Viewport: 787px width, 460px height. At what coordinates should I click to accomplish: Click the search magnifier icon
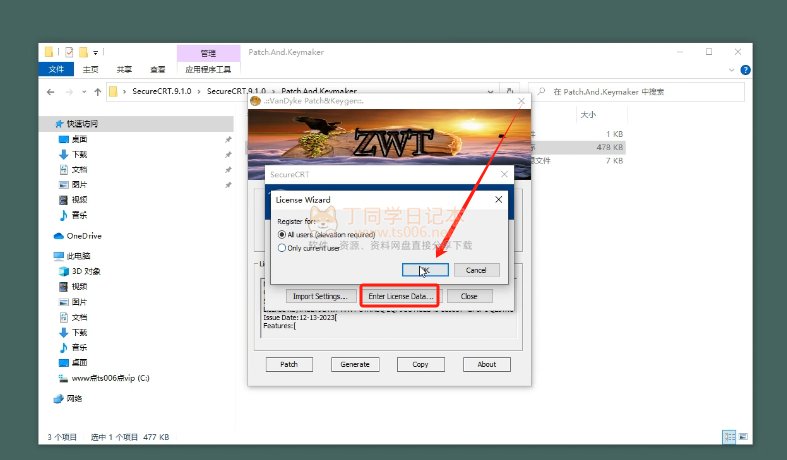[541, 91]
